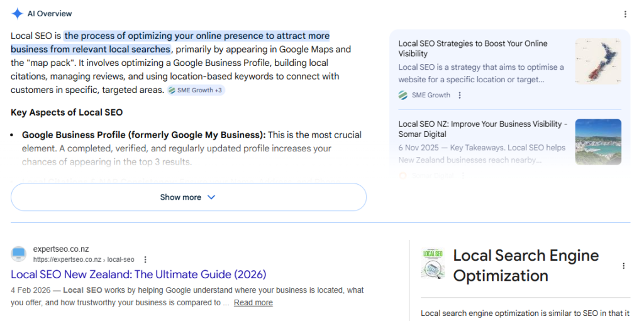Click the New Zealand map thumbnail
Viewport: 644px width, 321px height.
pos(598,61)
